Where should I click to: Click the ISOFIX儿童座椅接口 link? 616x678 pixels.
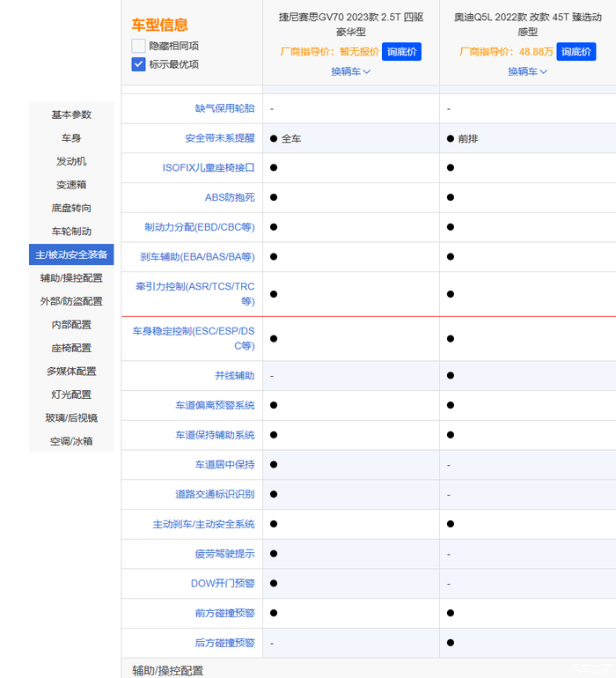point(209,167)
